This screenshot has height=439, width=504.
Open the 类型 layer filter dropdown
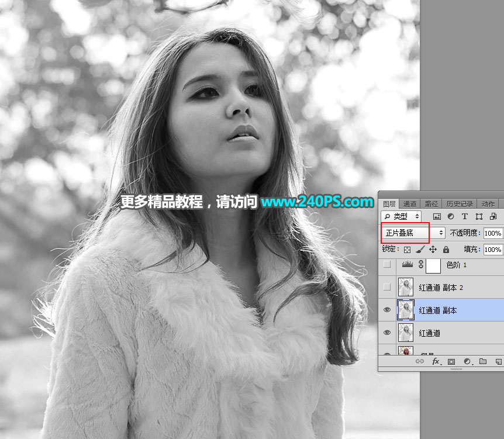401,217
